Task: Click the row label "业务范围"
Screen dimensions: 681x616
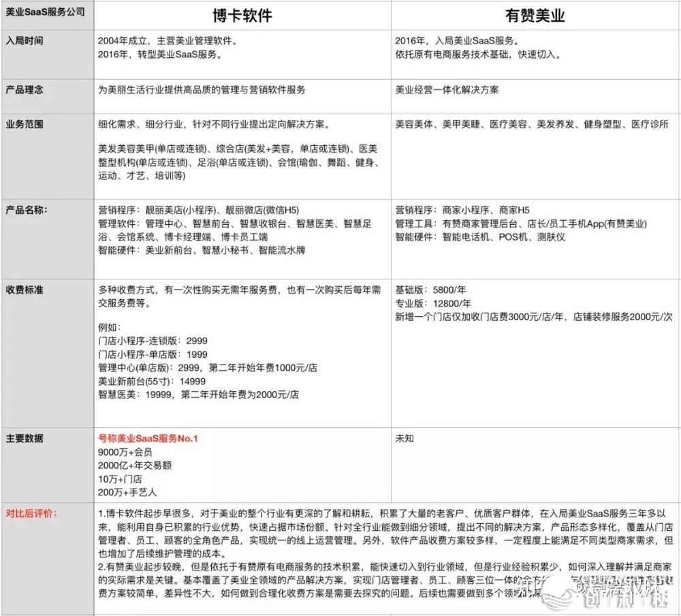Action: [25, 124]
